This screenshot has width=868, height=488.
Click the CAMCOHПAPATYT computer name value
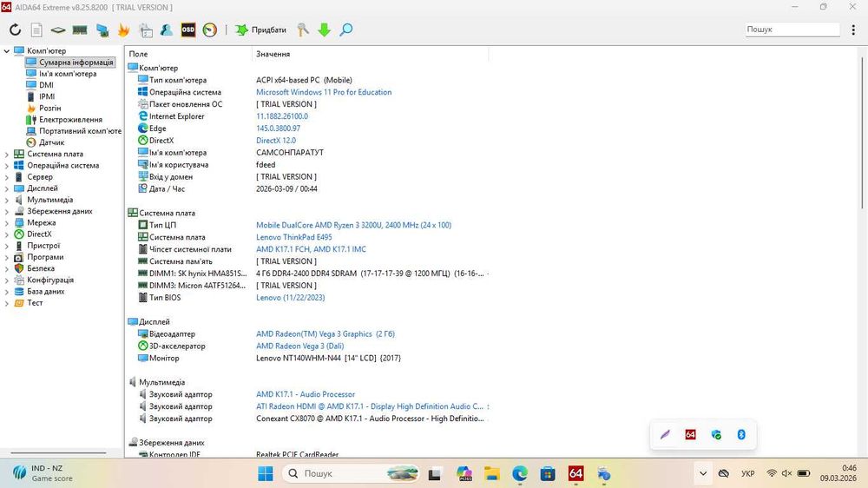click(x=290, y=152)
